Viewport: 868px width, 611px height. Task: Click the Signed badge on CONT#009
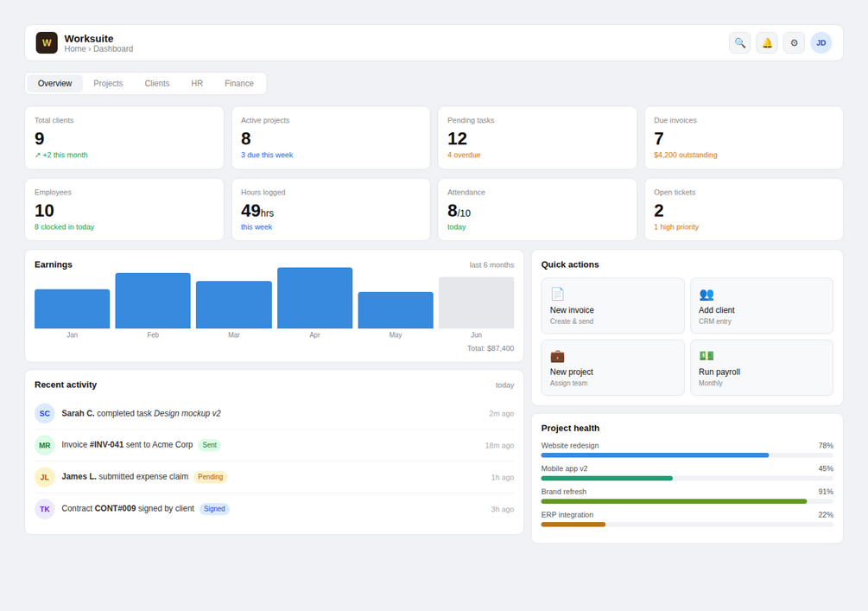click(214, 508)
